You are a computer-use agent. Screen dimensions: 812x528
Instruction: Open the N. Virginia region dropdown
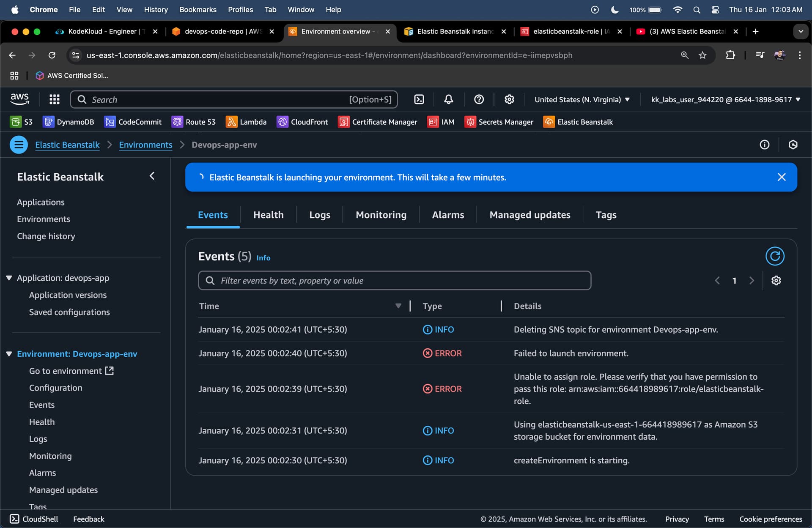click(x=582, y=100)
